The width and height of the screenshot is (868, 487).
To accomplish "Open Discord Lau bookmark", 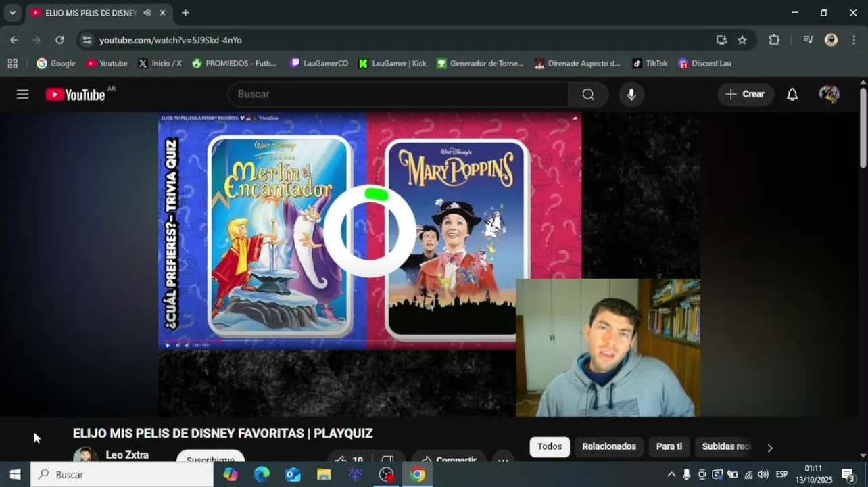I will pyautogui.click(x=705, y=63).
